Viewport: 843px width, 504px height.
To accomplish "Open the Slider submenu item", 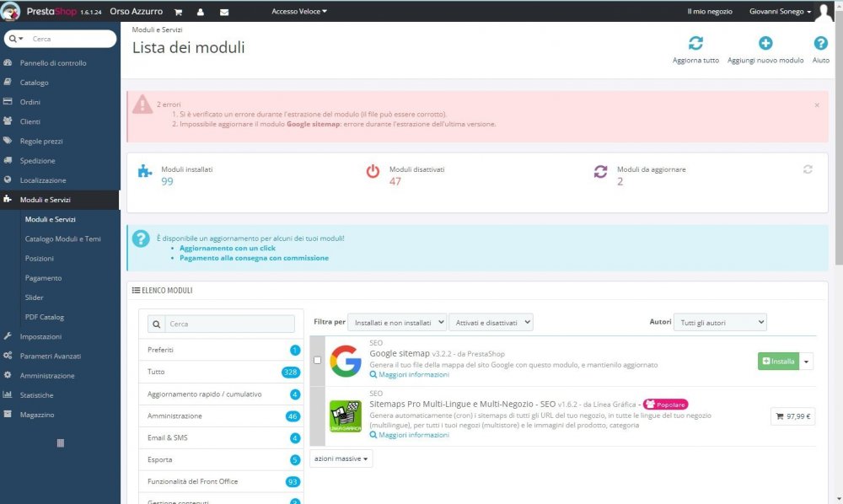I will [34, 298].
